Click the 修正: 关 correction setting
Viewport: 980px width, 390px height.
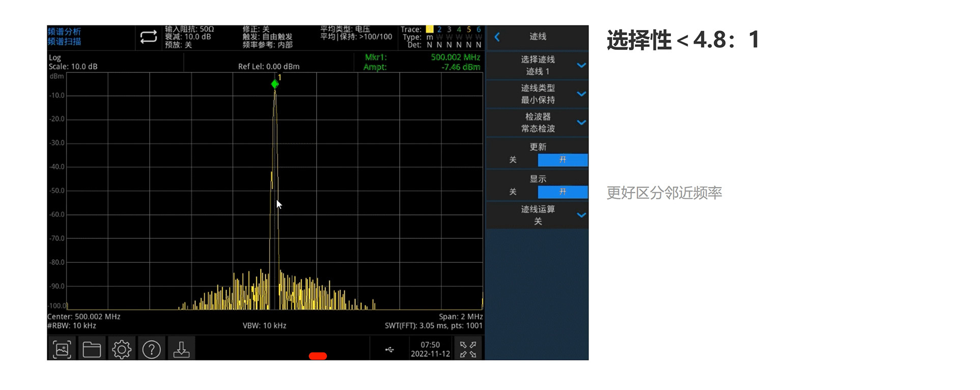256,30
